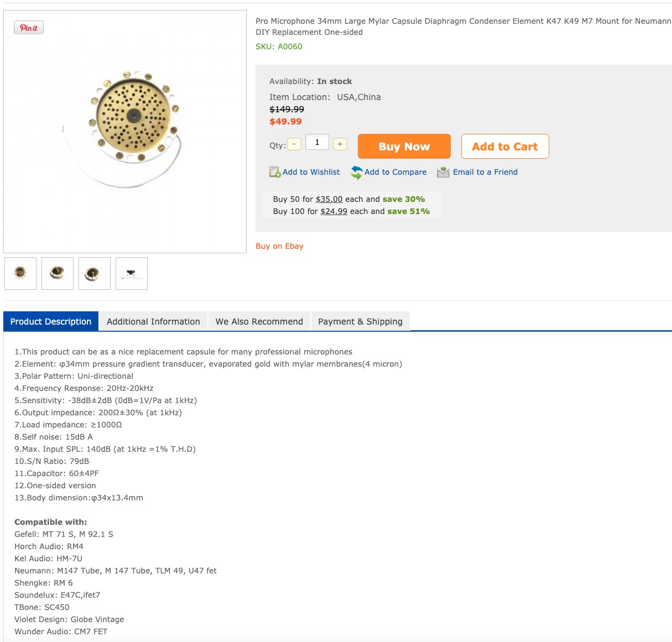Select the Product Description tab
672x642 pixels.
point(51,321)
